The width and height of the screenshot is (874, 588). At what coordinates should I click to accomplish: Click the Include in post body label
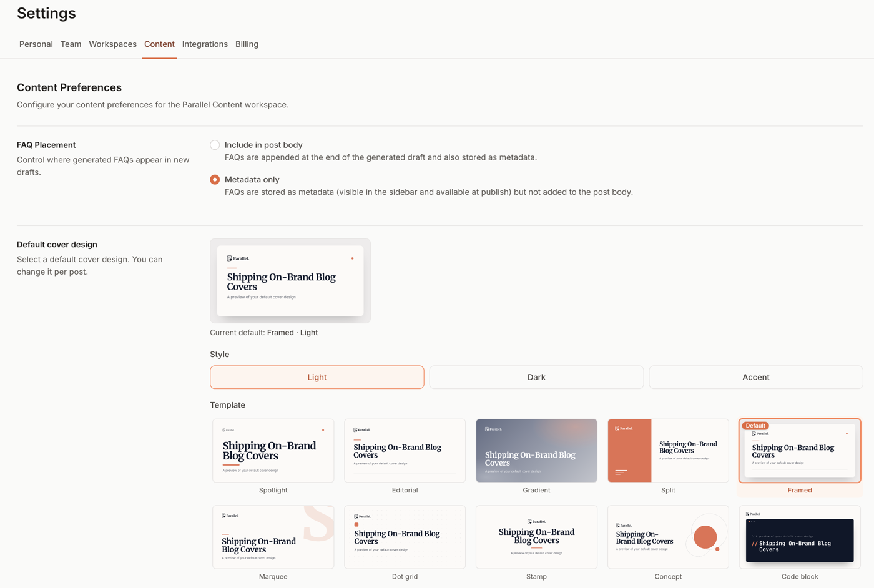[263, 145]
